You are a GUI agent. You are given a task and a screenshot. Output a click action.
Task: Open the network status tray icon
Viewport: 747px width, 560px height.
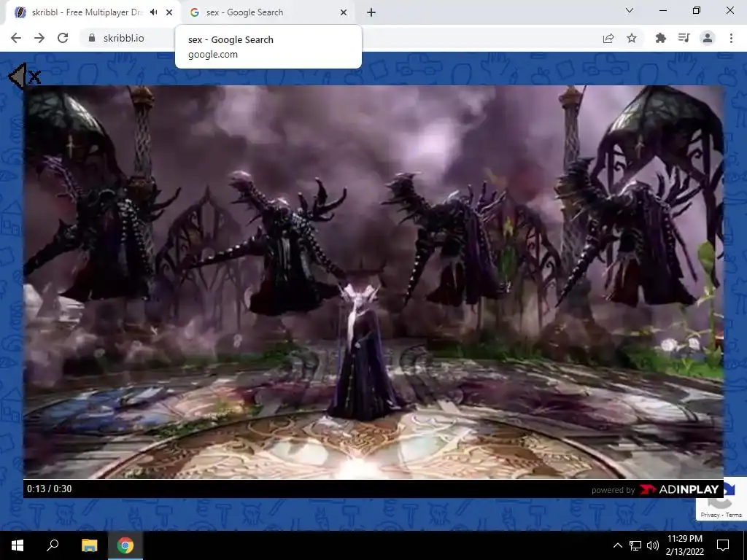click(x=635, y=545)
